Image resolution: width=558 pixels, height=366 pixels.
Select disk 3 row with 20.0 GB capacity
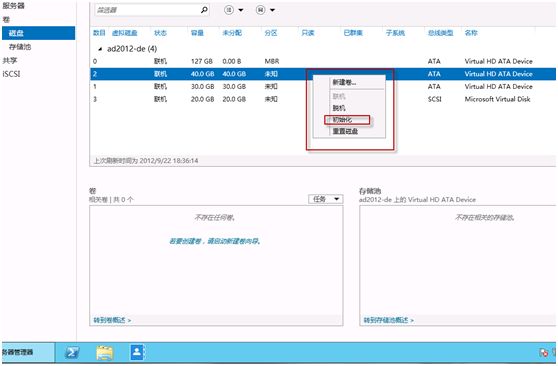[x=323, y=99]
